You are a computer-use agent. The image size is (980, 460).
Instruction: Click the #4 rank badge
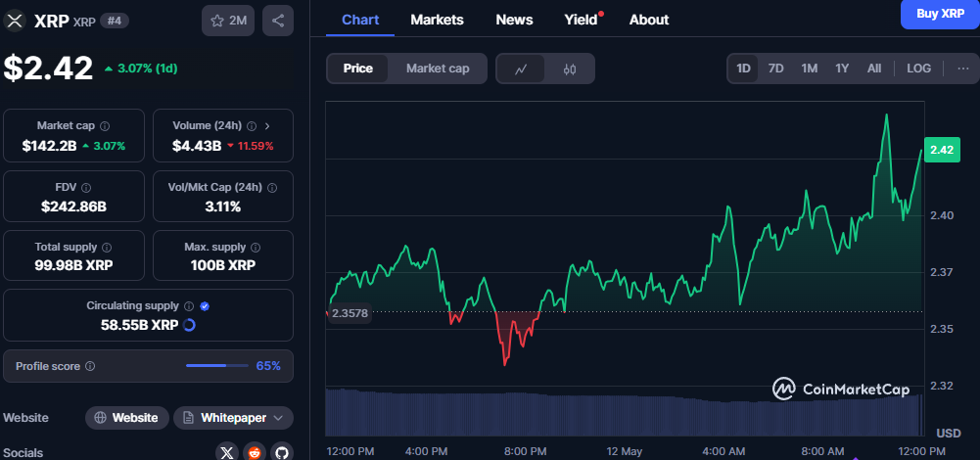[115, 21]
